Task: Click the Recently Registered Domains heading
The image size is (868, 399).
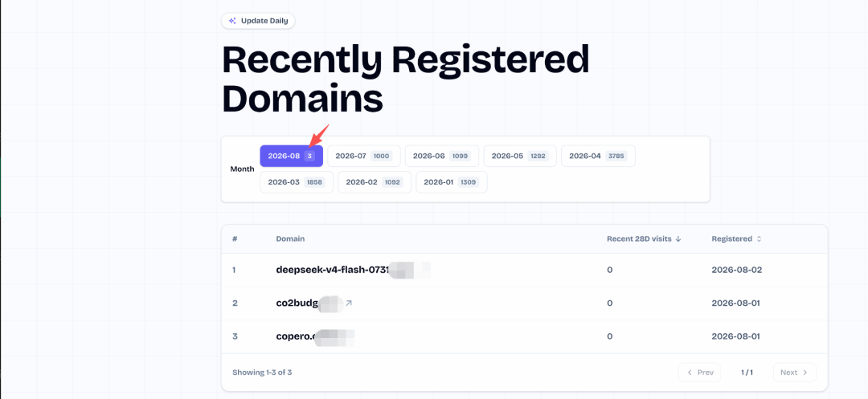Action: (406, 79)
